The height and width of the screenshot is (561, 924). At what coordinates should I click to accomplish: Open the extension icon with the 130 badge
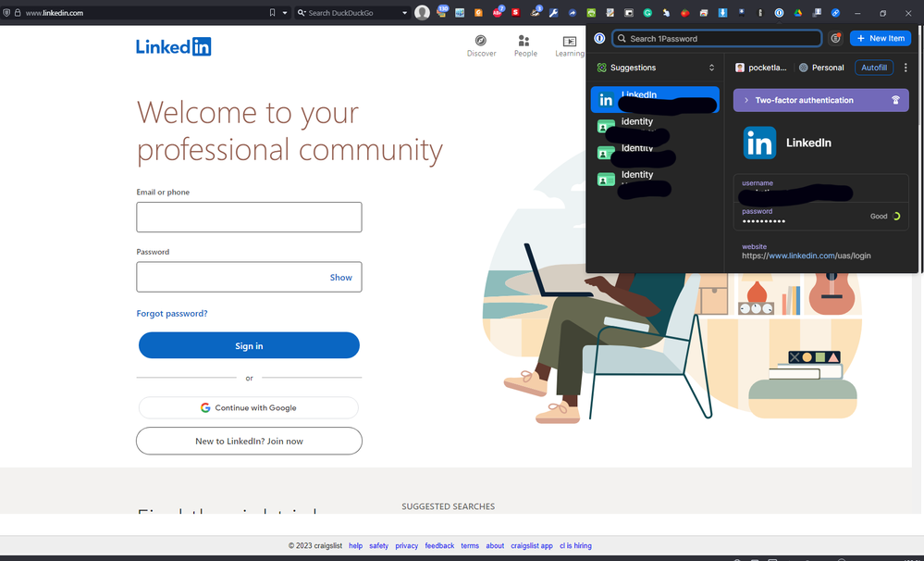pyautogui.click(x=441, y=12)
